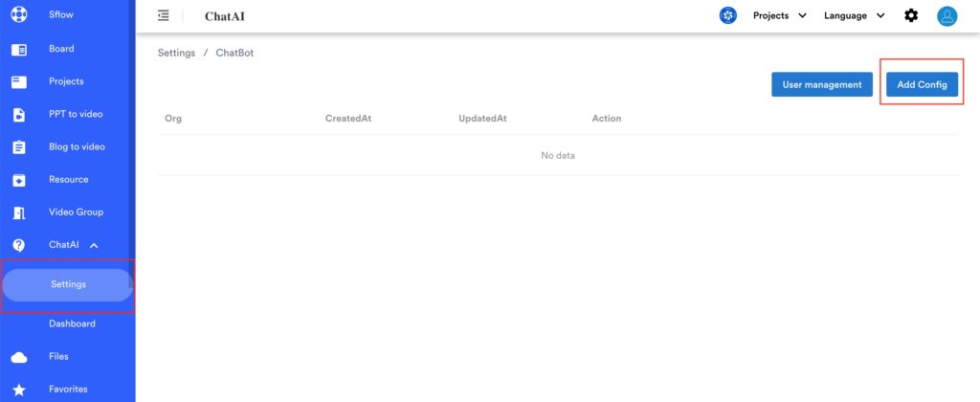Image resolution: width=980 pixels, height=402 pixels.
Task: Click the blue pinwheel project icon
Action: click(x=728, y=15)
